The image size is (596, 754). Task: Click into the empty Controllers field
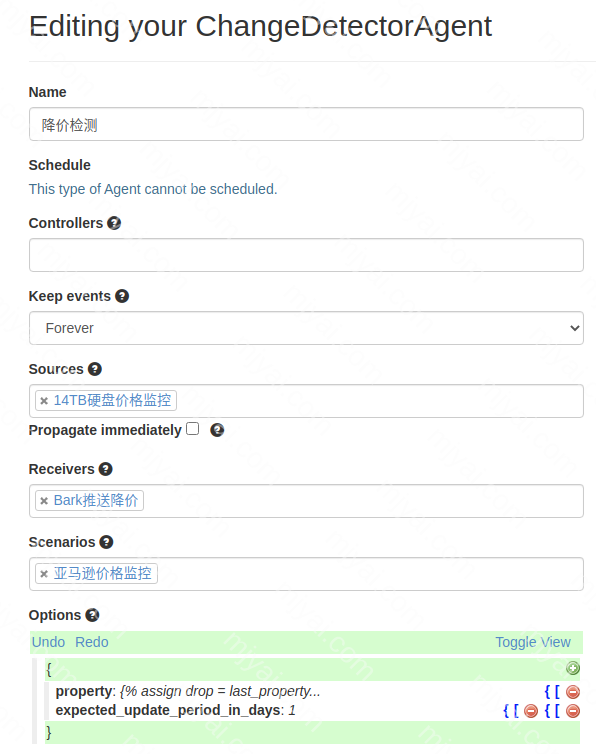[x=306, y=255]
